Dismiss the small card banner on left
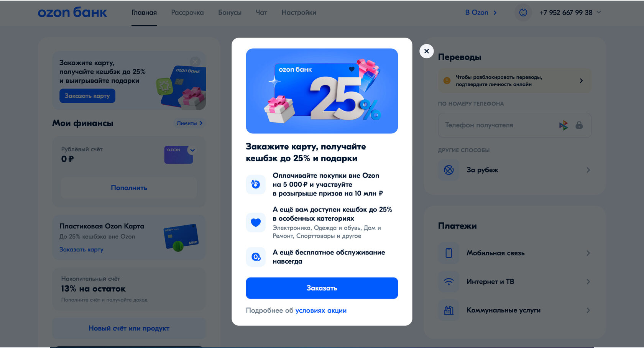The width and height of the screenshot is (644, 348). (195, 61)
